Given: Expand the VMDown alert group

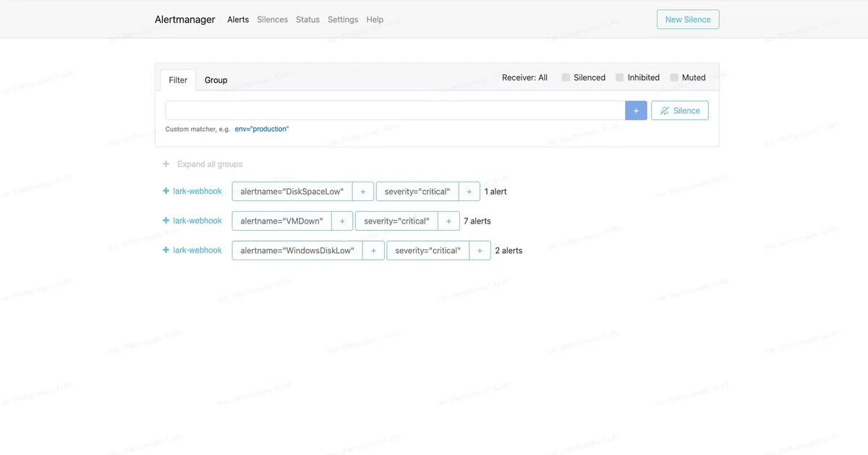Looking at the screenshot, I should 164,221.
